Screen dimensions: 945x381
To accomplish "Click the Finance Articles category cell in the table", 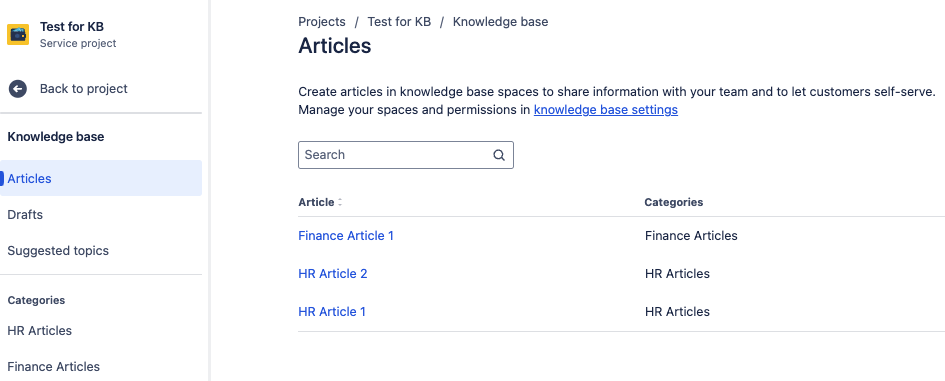I will click(x=691, y=236).
